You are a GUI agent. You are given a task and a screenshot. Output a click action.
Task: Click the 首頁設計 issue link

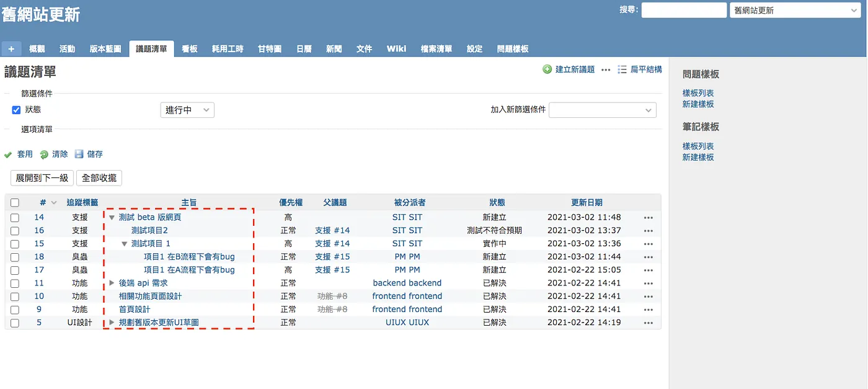(x=135, y=310)
